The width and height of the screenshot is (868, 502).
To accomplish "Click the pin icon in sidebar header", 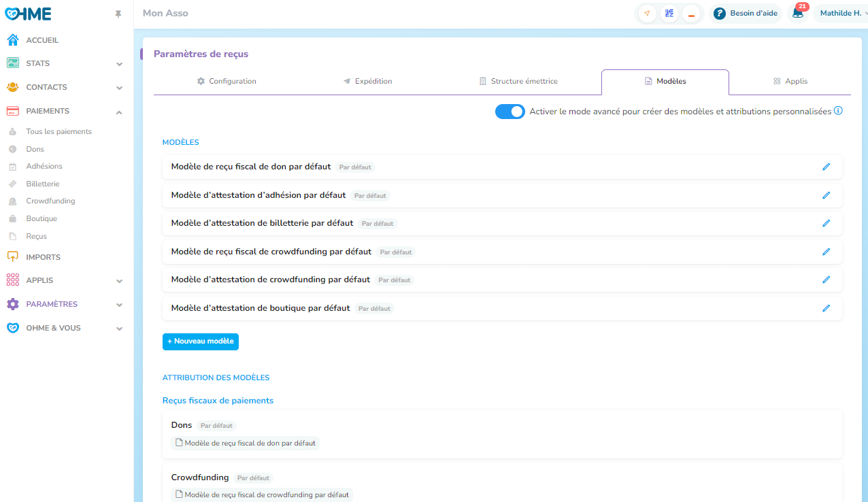I will coord(118,14).
